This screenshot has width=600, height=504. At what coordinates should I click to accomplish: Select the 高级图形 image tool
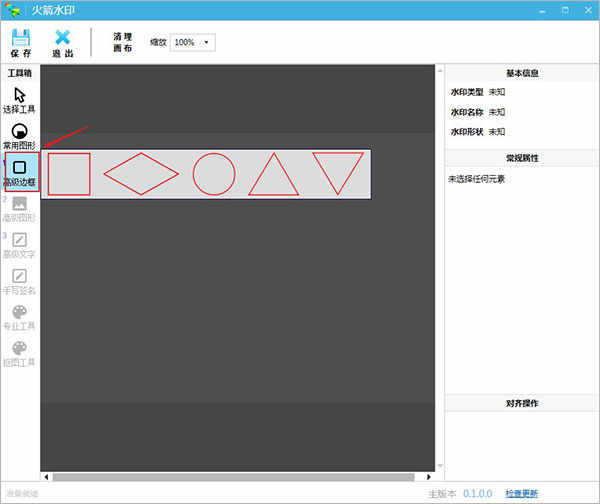pyautogui.click(x=19, y=209)
